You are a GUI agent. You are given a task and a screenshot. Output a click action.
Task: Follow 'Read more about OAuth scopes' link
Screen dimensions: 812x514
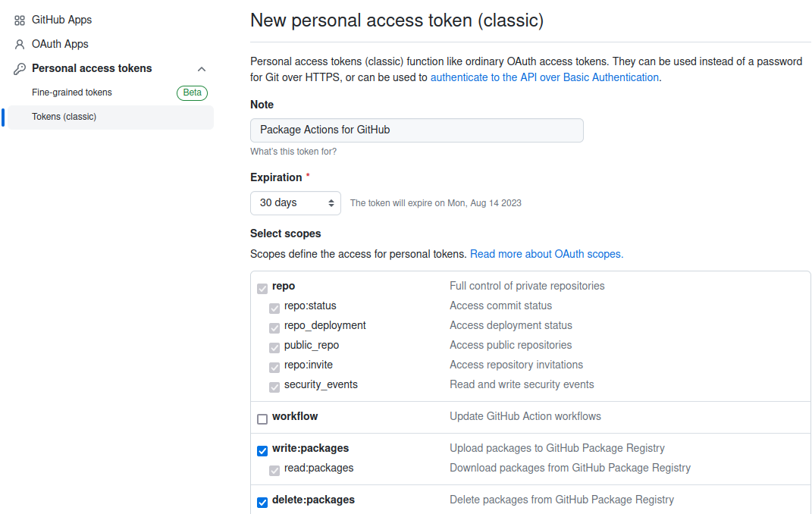547,254
